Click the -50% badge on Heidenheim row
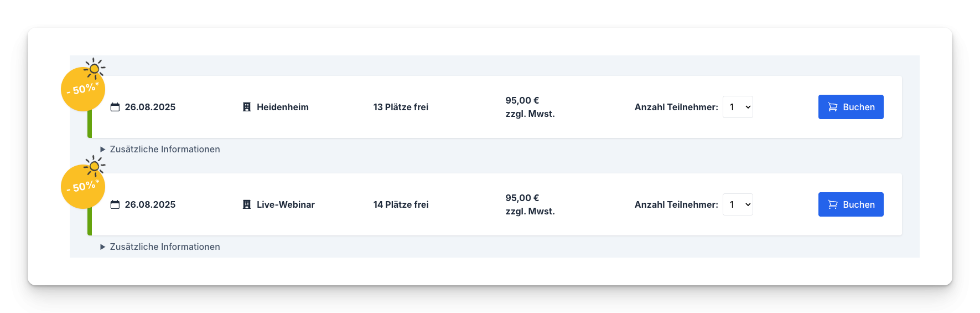This screenshot has height=313, width=980. click(x=83, y=89)
